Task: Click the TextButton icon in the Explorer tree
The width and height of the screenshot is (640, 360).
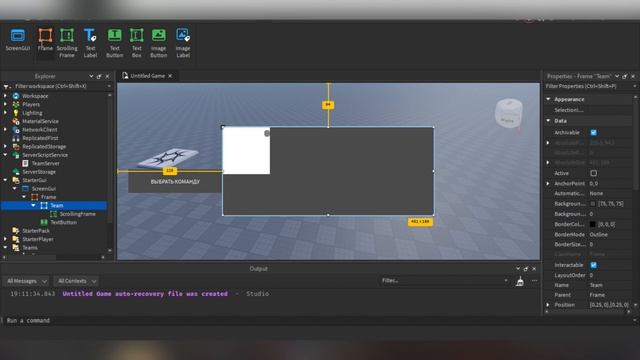Action: [x=44, y=222]
